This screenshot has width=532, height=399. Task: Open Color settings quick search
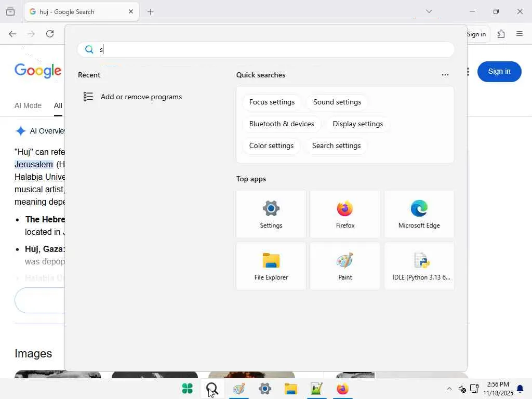(271, 145)
